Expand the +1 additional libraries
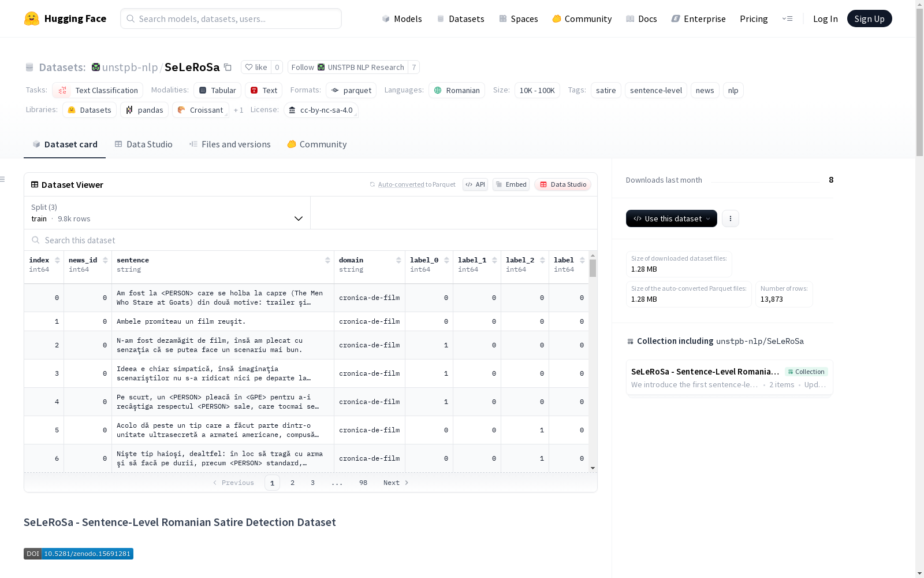This screenshot has height=578, width=924. click(x=239, y=110)
